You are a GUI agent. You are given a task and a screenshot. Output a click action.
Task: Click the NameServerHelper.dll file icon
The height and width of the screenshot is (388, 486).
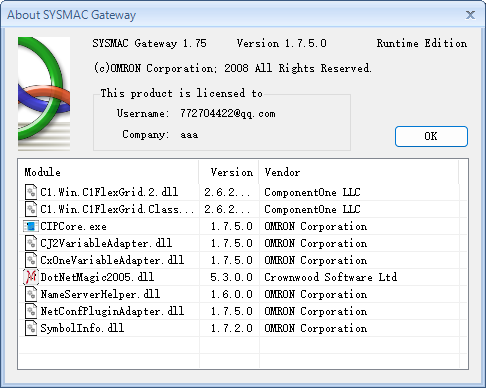point(31,294)
